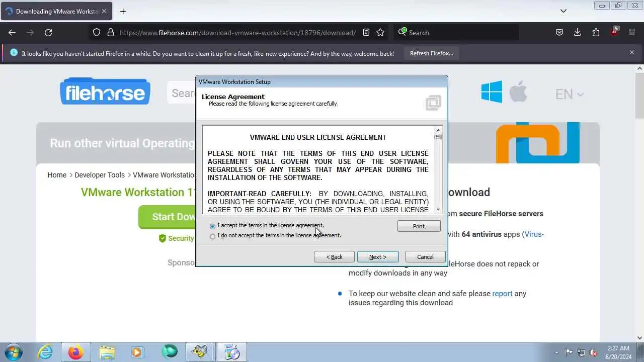
Task: Click the license text scroll-down arrow
Action: click(438, 209)
